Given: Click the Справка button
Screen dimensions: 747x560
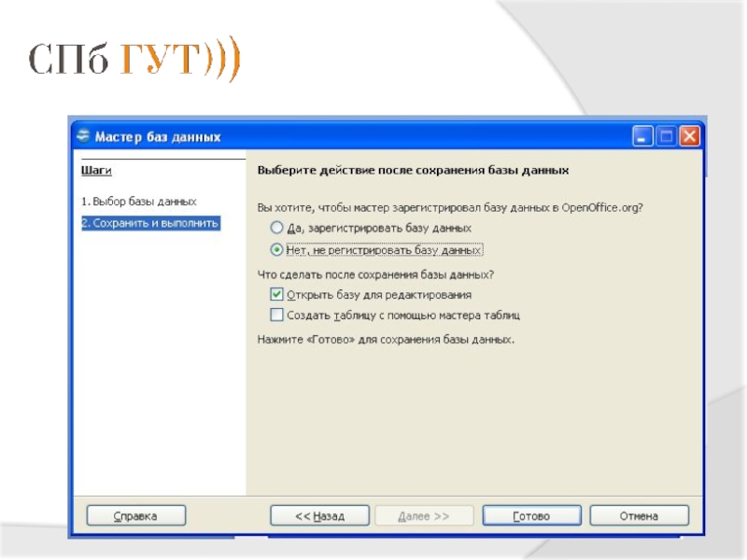Looking at the screenshot, I should pyautogui.click(x=135, y=516).
